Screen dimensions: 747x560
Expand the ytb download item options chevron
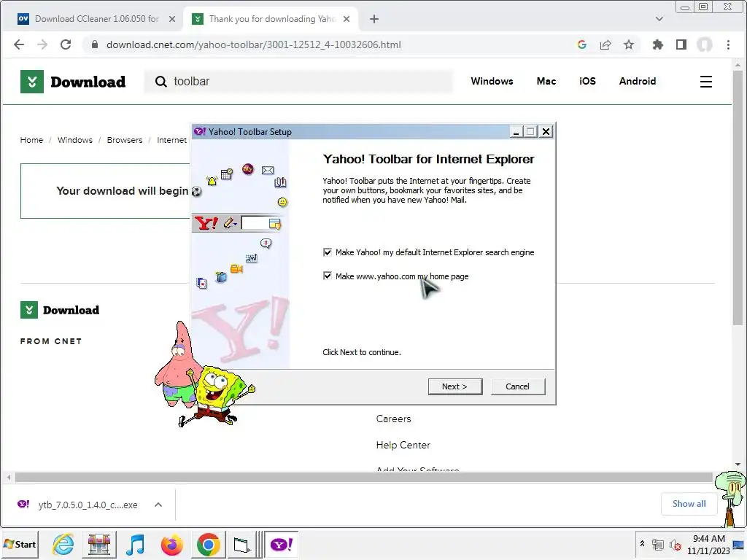coord(158,505)
